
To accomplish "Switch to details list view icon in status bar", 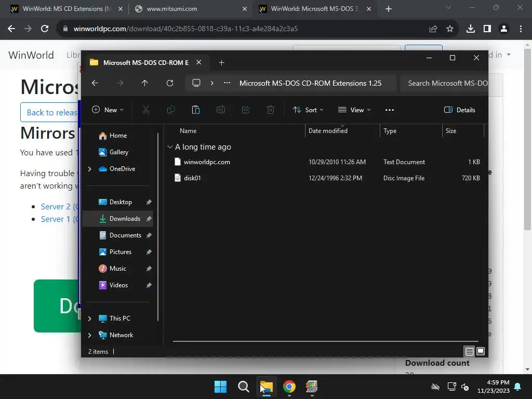I will (x=469, y=352).
